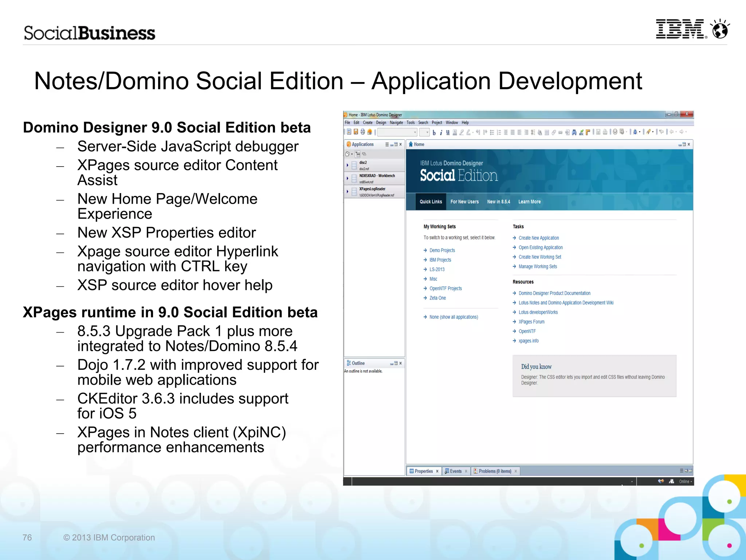Screen dimensions: 746x560
Task: Open the Edit menu
Action: click(x=356, y=123)
